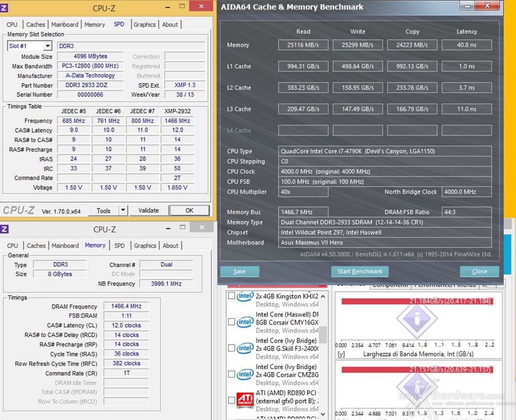Open the Slot #1 memory slot dropdown
This screenshot has height=420, width=516.
point(47,46)
